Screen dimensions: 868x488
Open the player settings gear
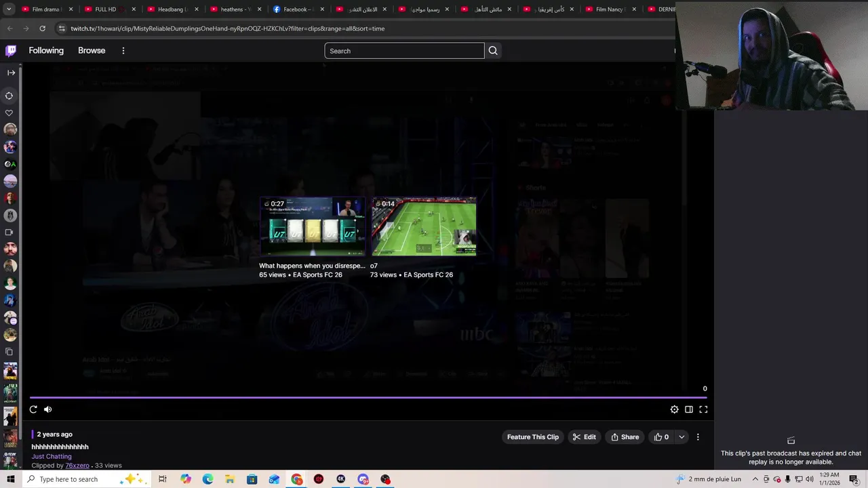coord(674,409)
